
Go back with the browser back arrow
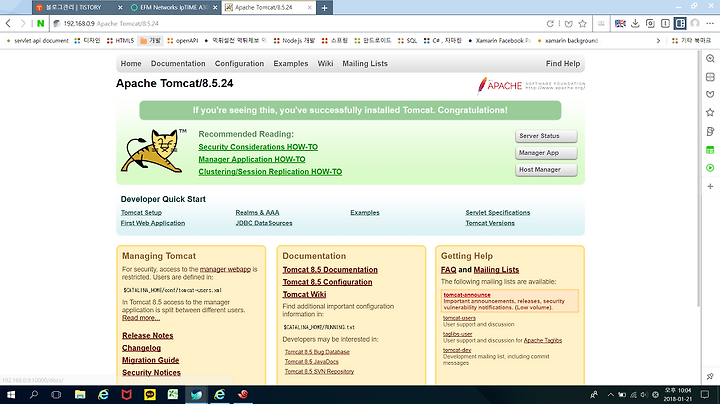(x=8, y=23)
